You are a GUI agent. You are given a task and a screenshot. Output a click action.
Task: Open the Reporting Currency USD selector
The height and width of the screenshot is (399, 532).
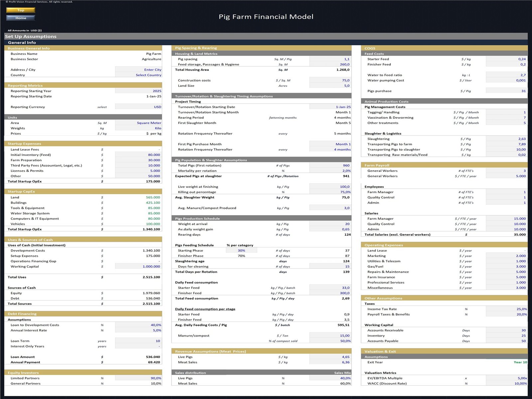[x=138, y=107]
